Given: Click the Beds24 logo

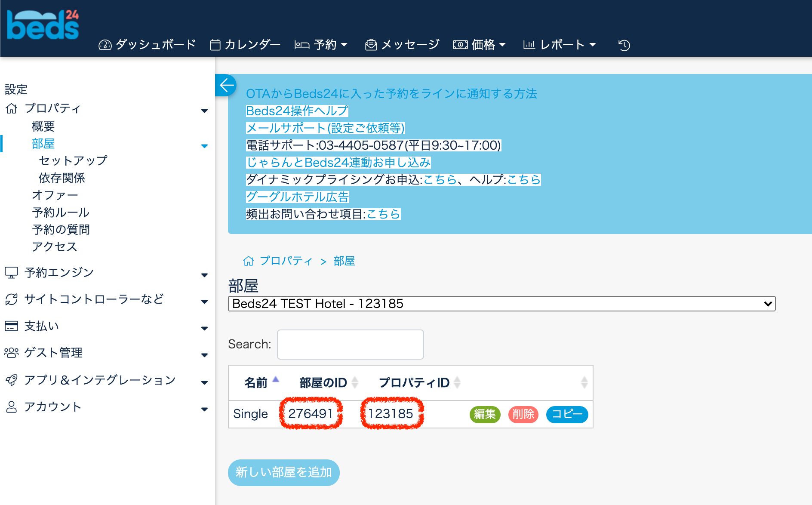Looking at the screenshot, I should pyautogui.click(x=43, y=25).
